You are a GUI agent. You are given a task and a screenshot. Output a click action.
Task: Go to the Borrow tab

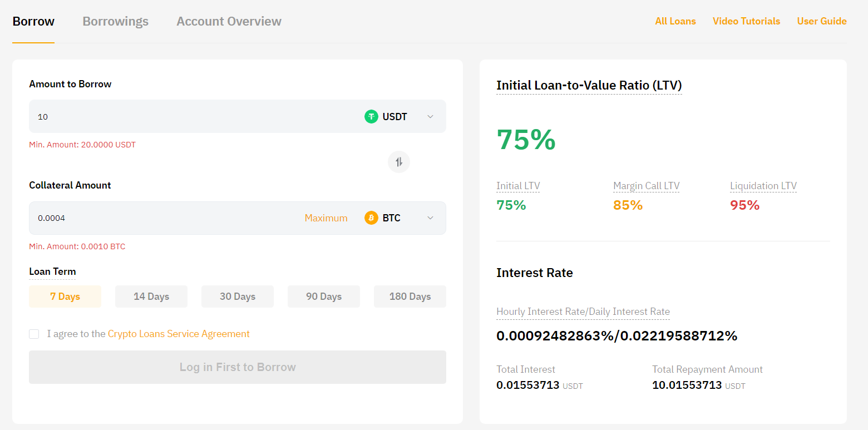[x=33, y=21]
